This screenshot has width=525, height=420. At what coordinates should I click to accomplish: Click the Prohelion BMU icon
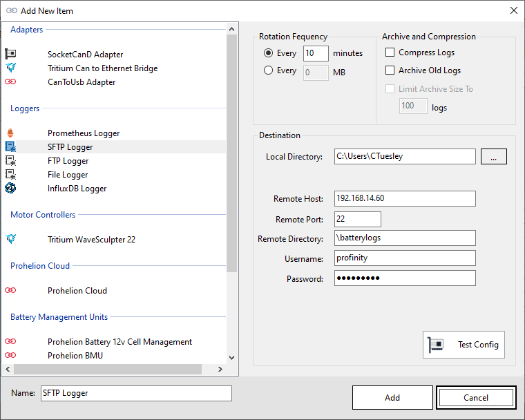pyautogui.click(x=10, y=355)
